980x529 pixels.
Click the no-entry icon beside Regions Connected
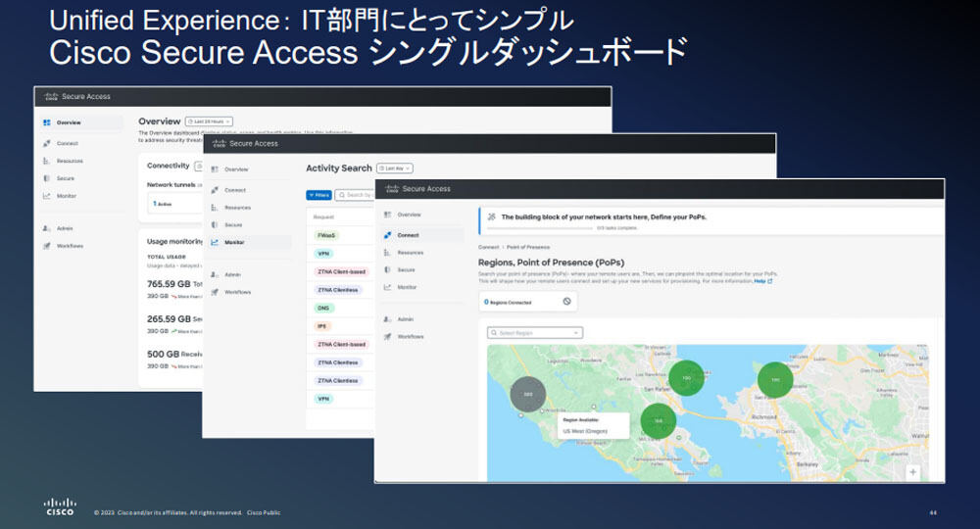(x=566, y=301)
